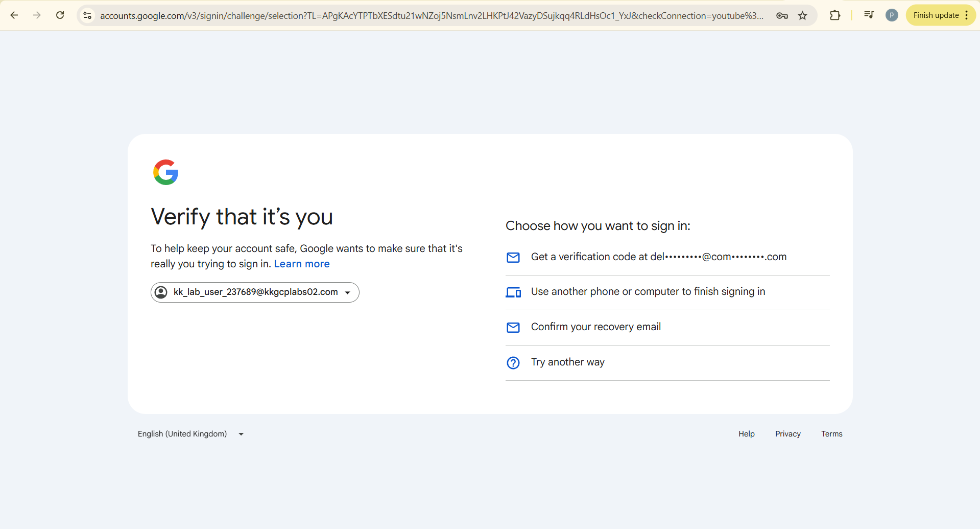The width and height of the screenshot is (980, 529).
Task: Click the address bar URL field
Action: [432, 15]
